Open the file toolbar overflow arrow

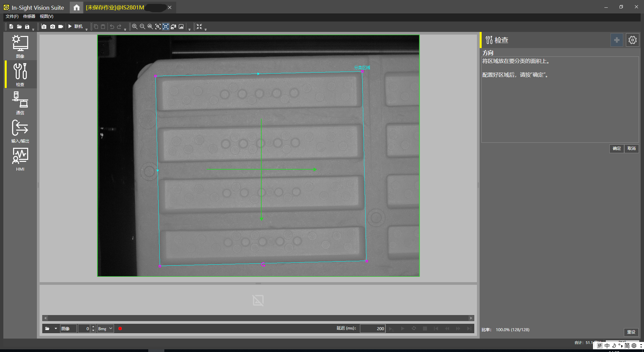(33, 29)
